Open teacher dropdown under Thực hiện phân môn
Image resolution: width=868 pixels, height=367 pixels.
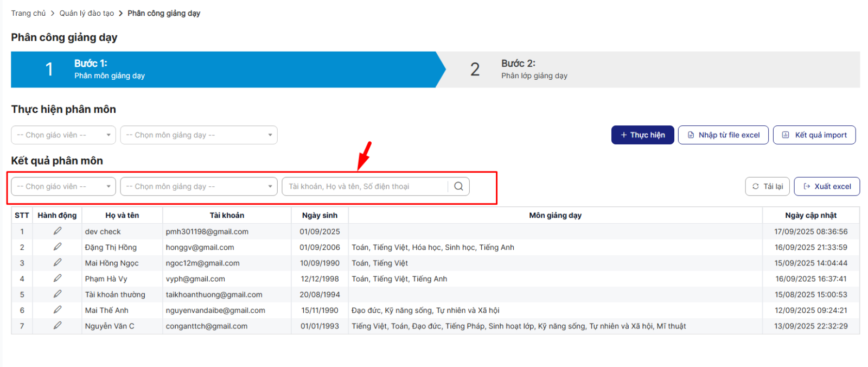click(63, 135)
